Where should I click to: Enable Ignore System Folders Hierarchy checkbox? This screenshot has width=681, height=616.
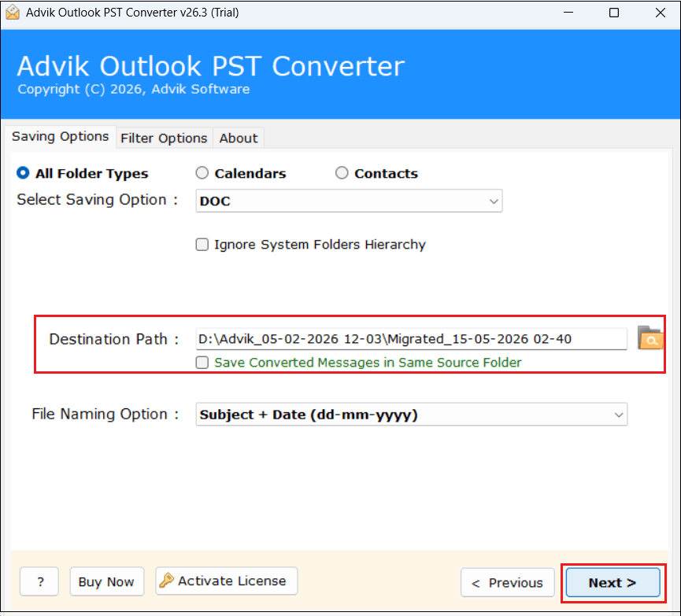coord(202,245)
